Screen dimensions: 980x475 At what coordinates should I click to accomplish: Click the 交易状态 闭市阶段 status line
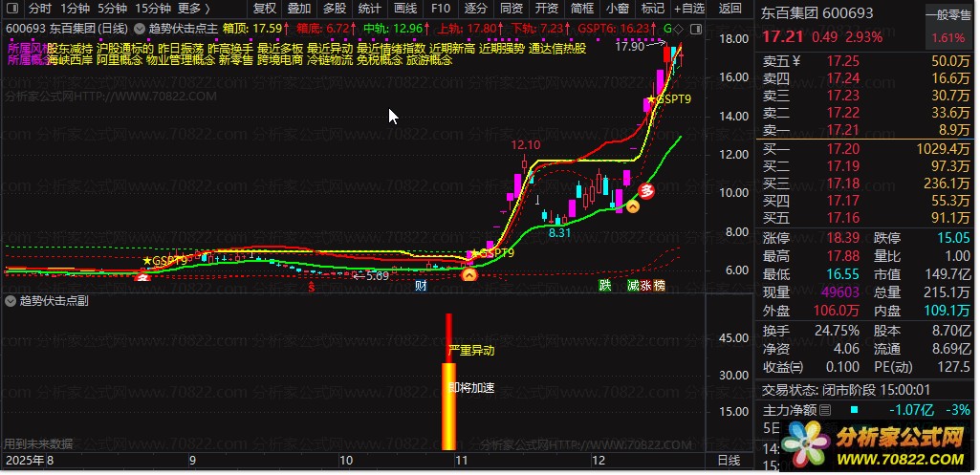click(x=846, y=390)
